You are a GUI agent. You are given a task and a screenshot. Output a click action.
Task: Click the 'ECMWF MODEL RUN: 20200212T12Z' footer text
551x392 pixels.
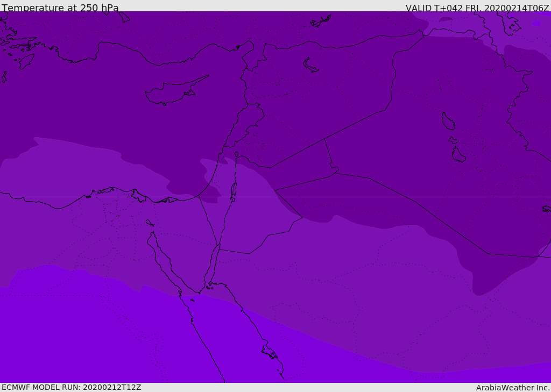coord(72,387)
